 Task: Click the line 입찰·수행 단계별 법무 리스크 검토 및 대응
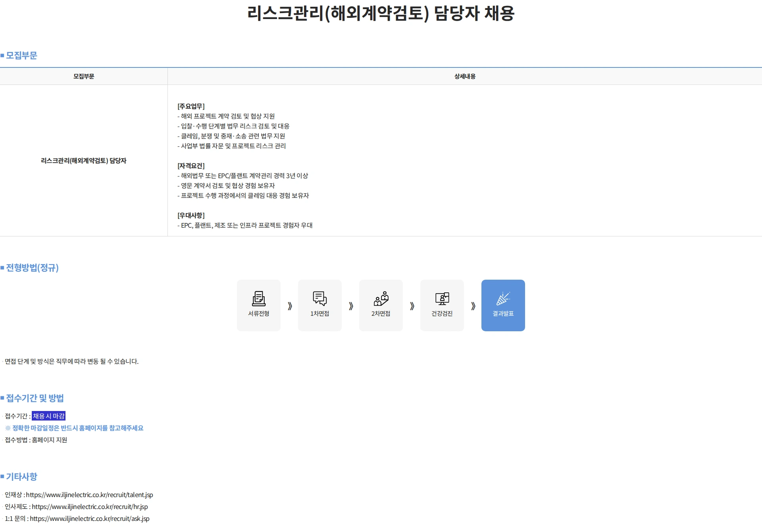233,126
